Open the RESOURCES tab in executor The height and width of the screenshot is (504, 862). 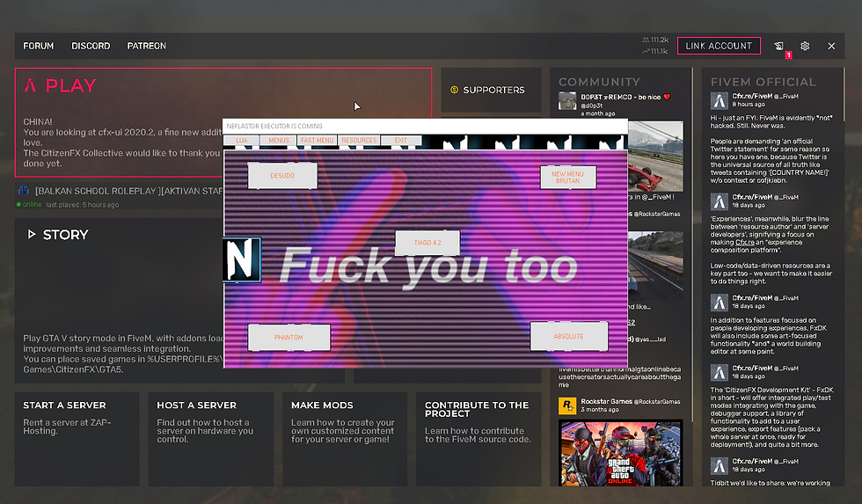coord(359,140)
